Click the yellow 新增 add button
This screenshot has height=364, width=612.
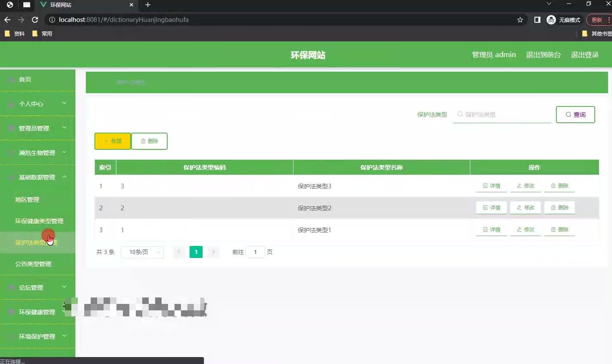click(x=113, y=141)
